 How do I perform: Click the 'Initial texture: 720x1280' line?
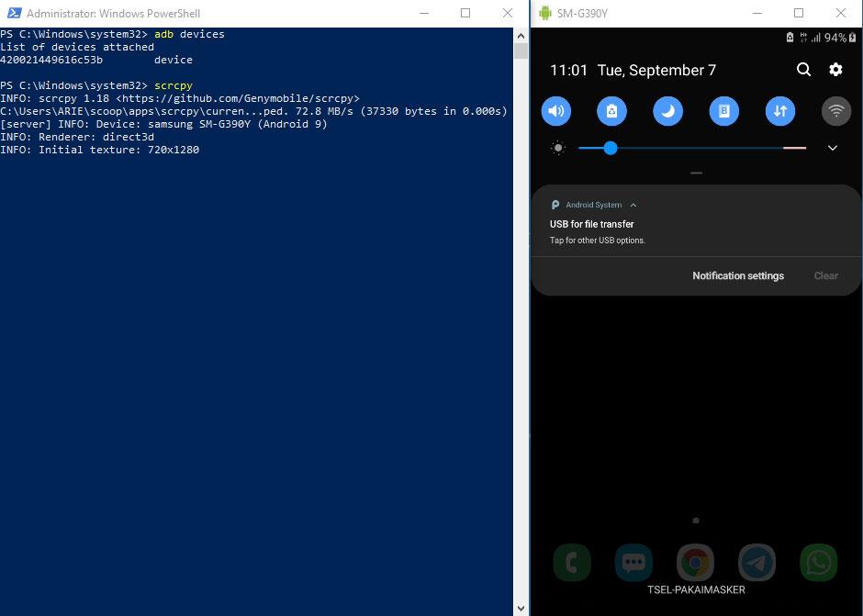100,150
